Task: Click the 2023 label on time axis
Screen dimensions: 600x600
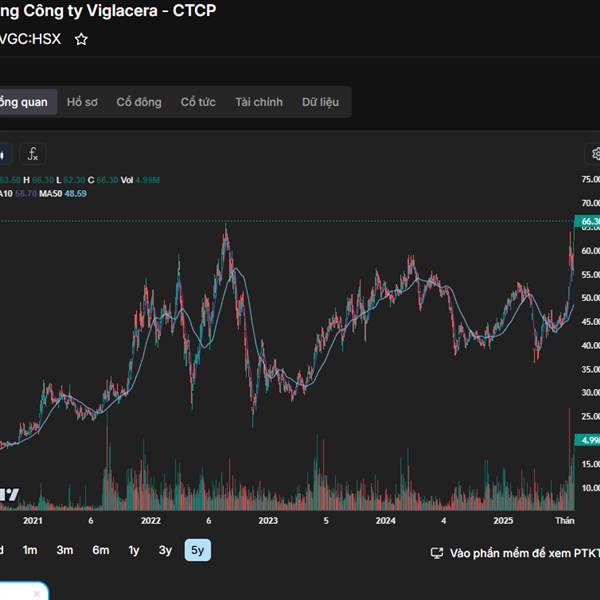Action: (x=268, y=520)
